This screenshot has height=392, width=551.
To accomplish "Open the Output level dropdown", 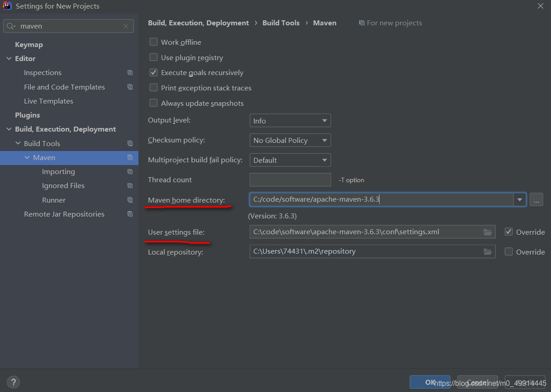I will [290, 121].
